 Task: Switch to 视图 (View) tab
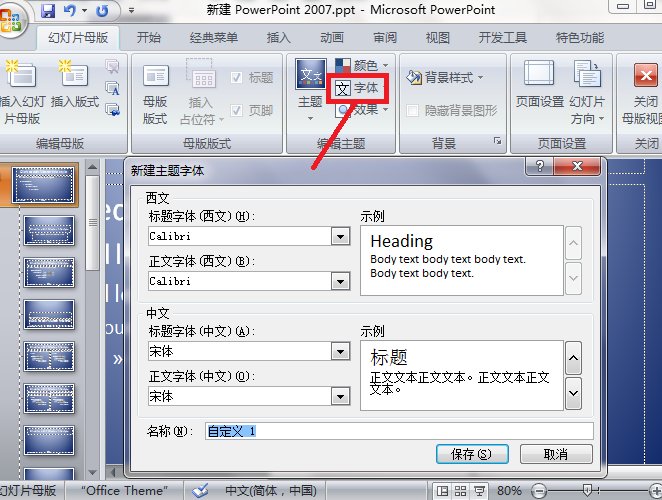coord(438,38)
